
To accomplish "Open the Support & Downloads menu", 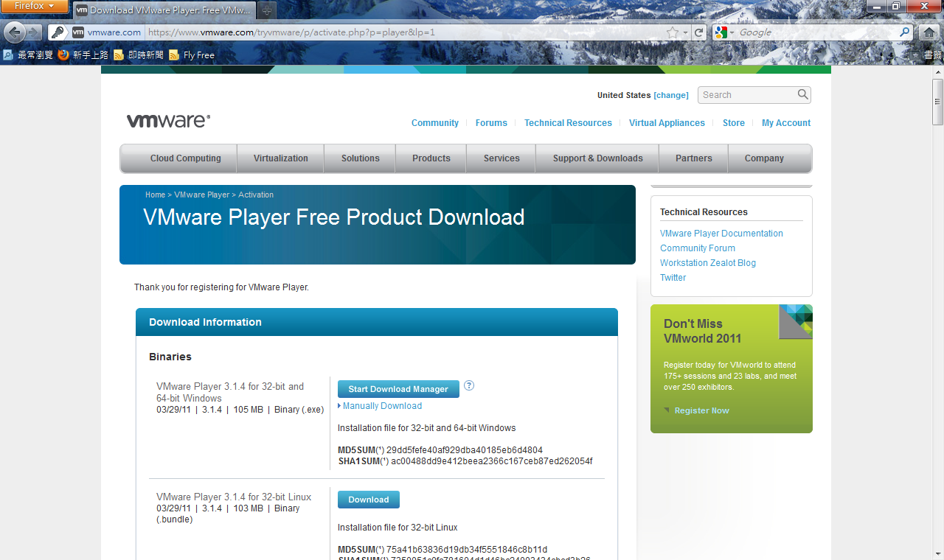I will point(598,158).
